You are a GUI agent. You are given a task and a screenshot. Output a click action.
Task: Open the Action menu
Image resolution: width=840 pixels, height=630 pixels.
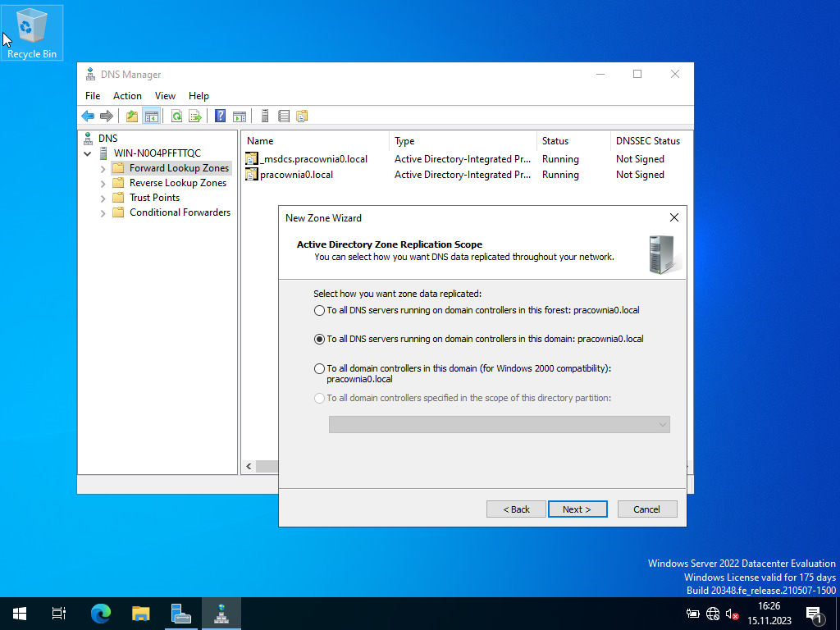[x=127, y=96]
